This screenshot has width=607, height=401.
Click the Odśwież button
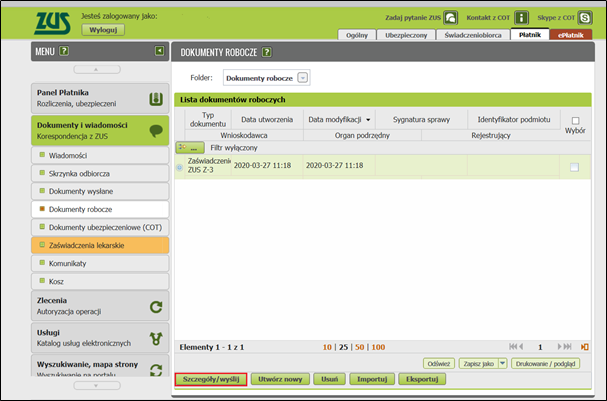(439, 363)
